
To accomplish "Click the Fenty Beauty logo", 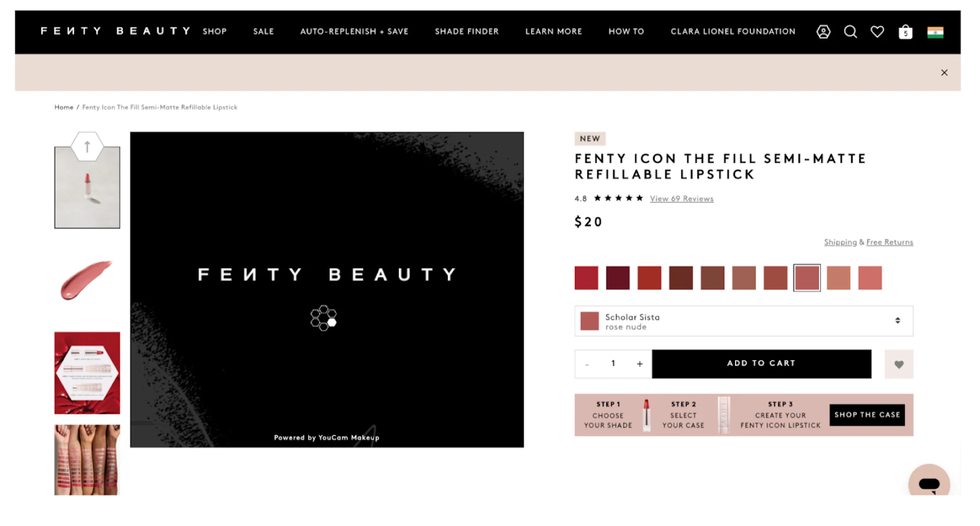I will 115,31.
